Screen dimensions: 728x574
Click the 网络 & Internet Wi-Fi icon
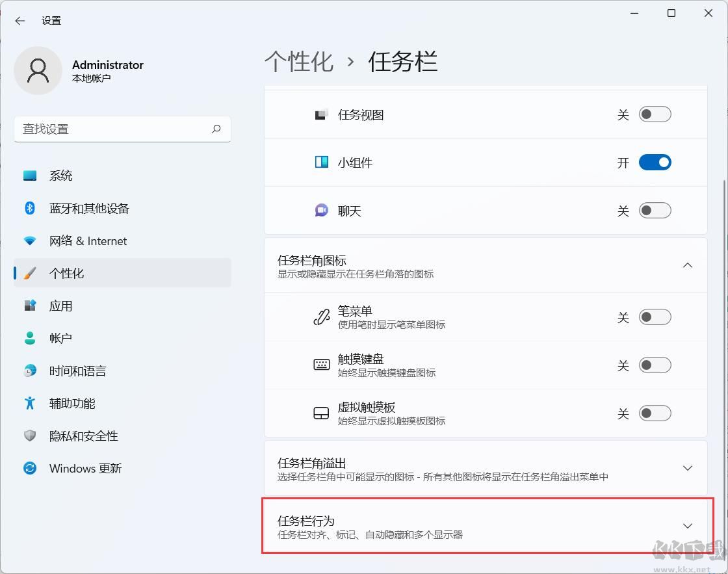[x=30, y=241]
